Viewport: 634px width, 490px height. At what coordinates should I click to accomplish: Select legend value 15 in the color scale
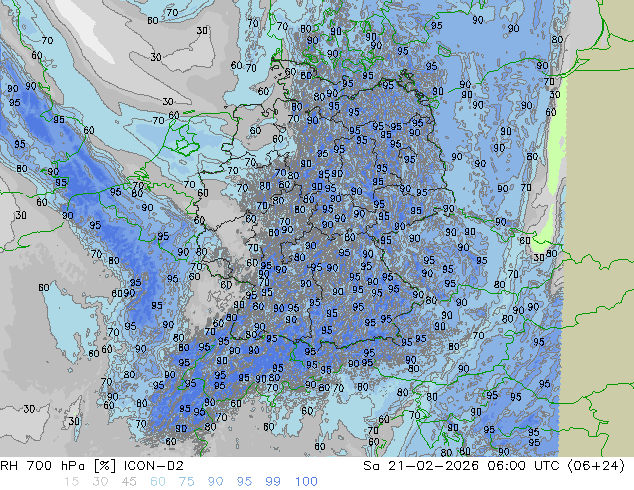pos(72,482)
